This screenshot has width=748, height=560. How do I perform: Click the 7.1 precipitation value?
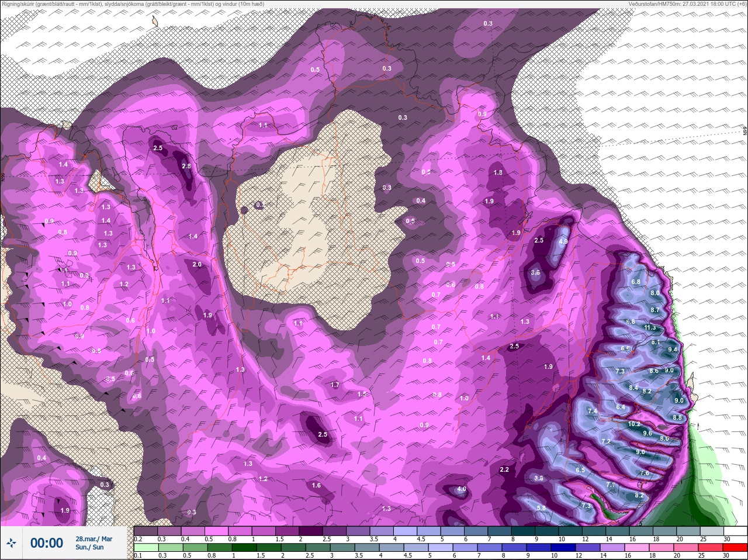point(611,485)
